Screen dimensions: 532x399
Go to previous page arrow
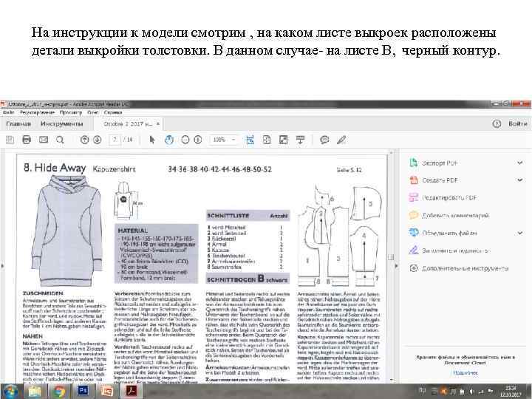83,139
